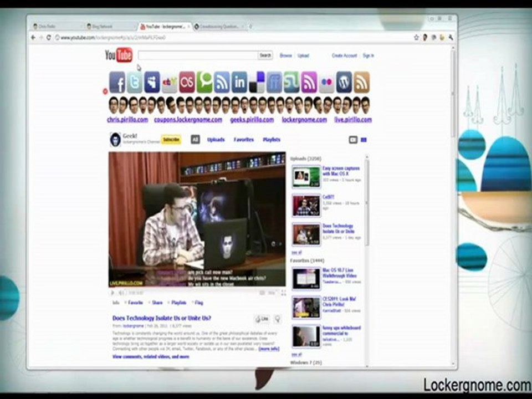Screen dimensions: 532x399
Task: Open the Delicious icon
Action: 257,82
